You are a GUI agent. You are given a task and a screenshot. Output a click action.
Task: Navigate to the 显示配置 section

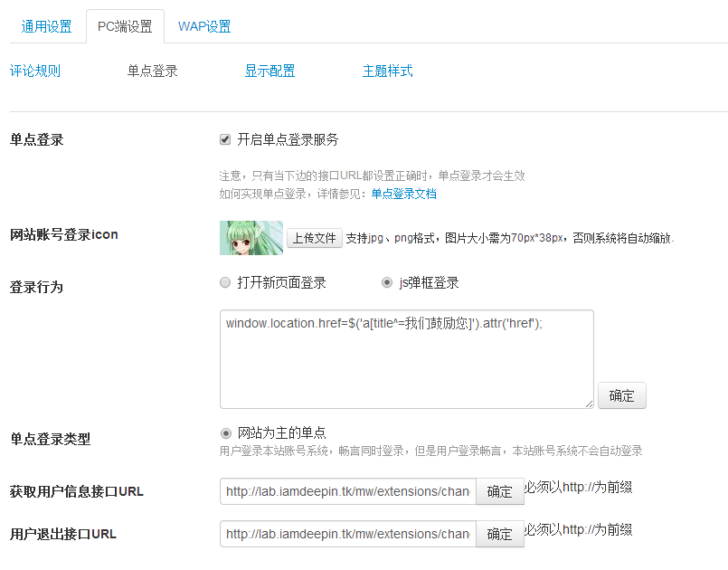[269, 71]
